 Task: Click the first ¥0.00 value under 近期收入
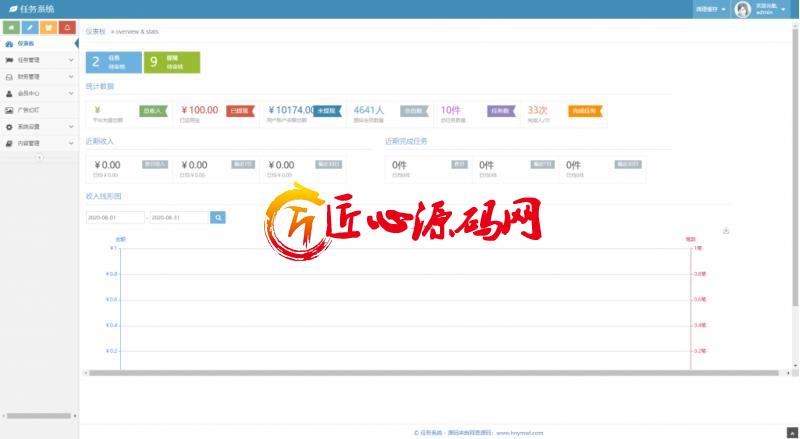pyautogui.click(x=107, y=165)
